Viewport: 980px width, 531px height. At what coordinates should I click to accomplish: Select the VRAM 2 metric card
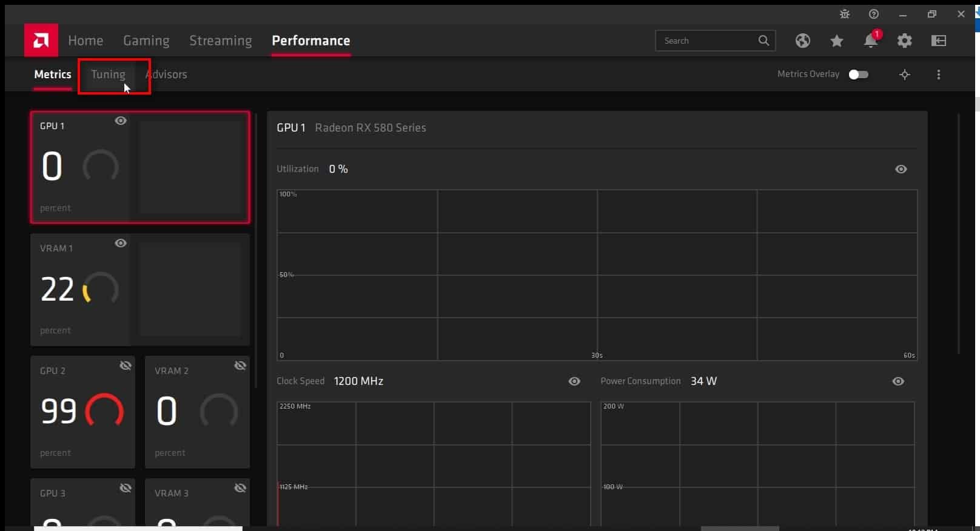click(197, 412)
